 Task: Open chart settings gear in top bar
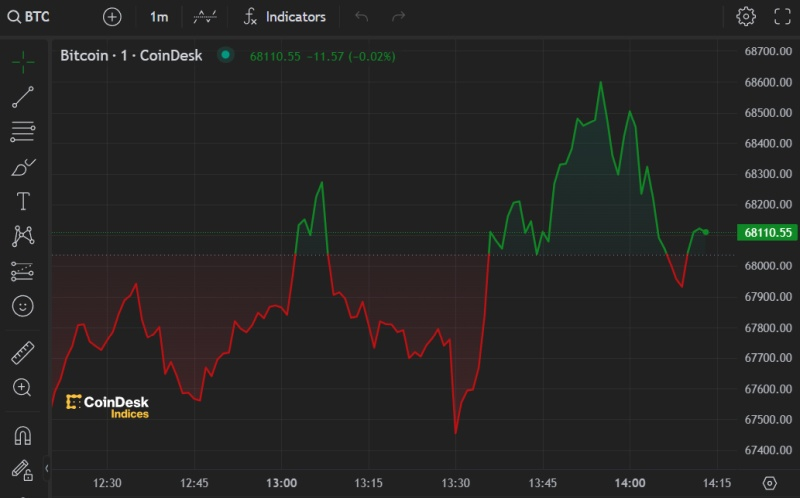coord(745,17)
